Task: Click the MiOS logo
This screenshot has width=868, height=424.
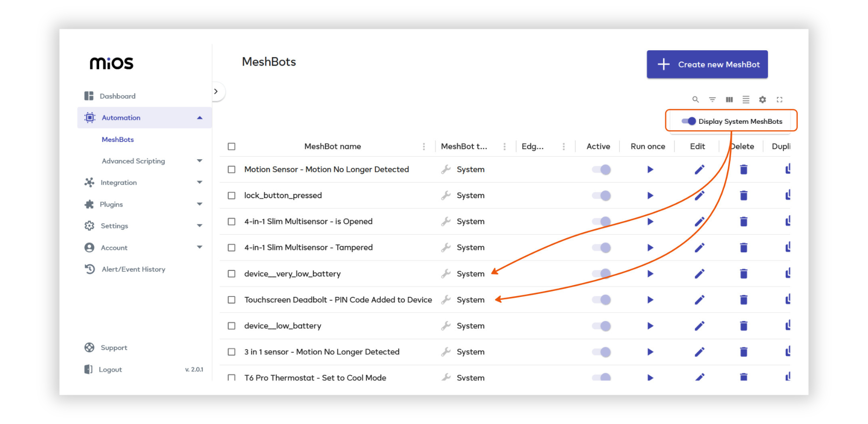Action: (x=112, y=63)
